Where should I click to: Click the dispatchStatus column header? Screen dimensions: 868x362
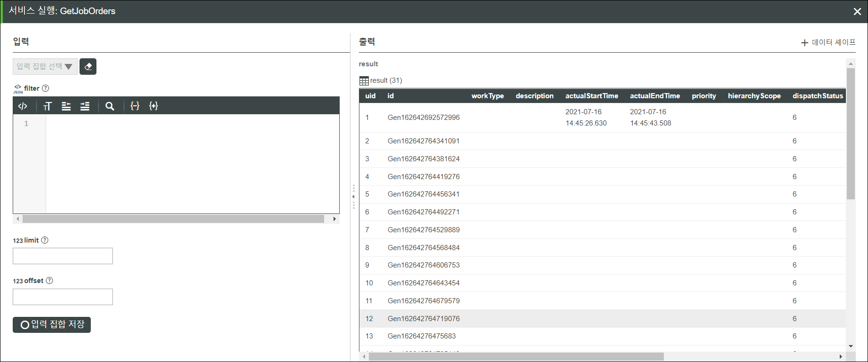click(x=818, y=96)
